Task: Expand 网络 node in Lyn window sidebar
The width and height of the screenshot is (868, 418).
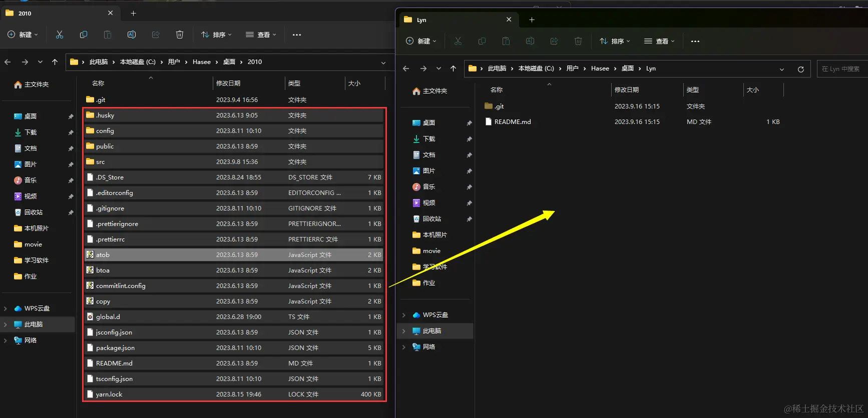Action: pyautogui.click(x=404, y=347)
